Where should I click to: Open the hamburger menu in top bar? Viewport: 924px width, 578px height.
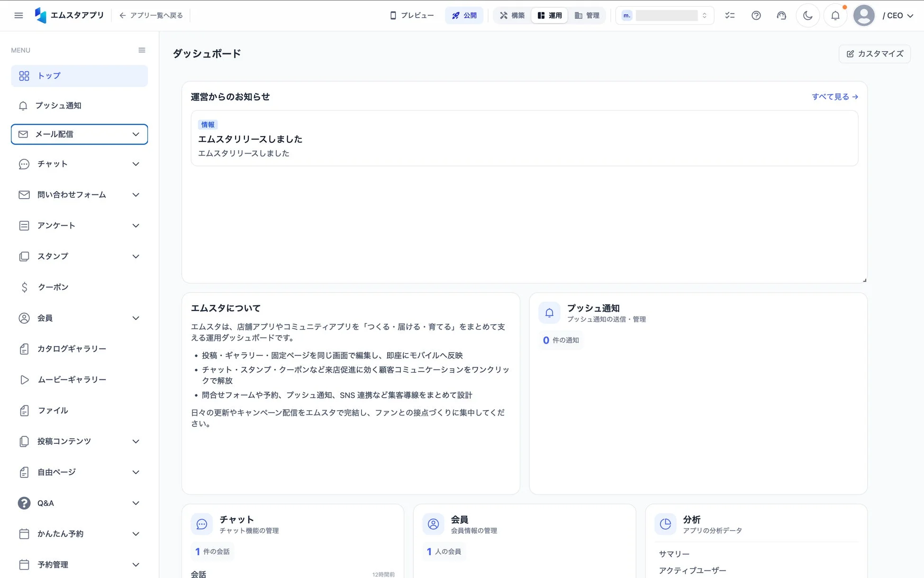click(x=18, y=15)
